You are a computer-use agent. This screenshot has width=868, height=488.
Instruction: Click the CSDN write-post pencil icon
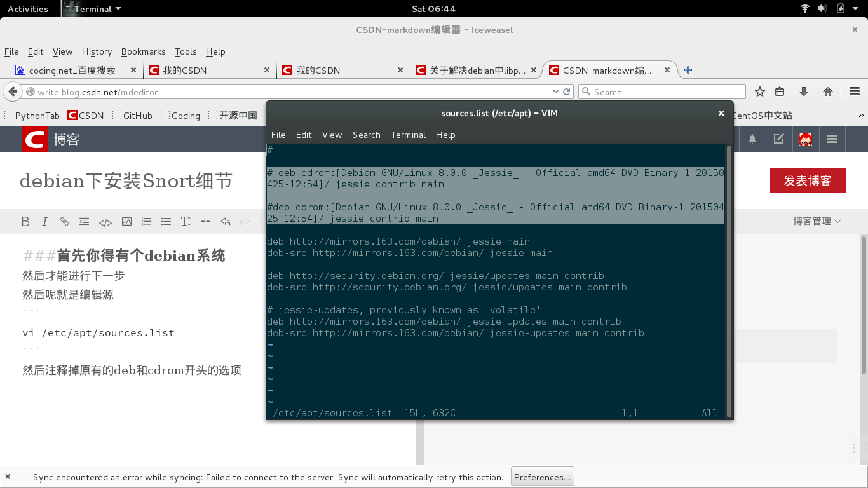click(x=779, y=139)
